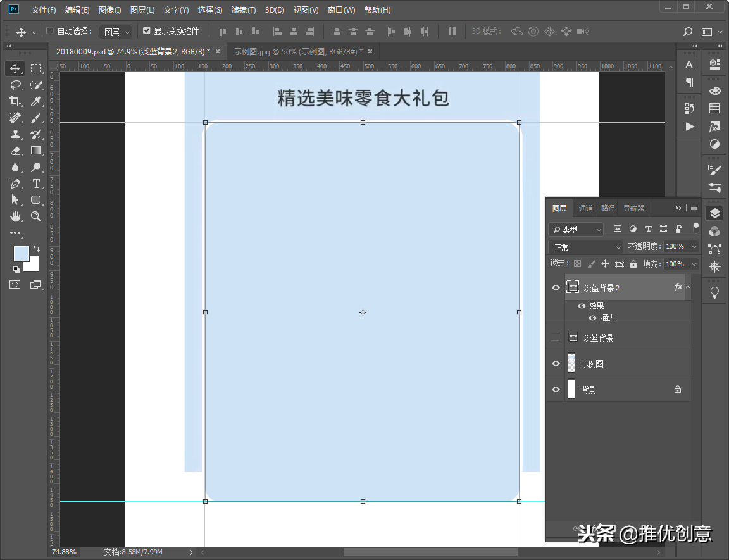
Task: Open the 滤镜(T) menu
Action: coord(244,9)
